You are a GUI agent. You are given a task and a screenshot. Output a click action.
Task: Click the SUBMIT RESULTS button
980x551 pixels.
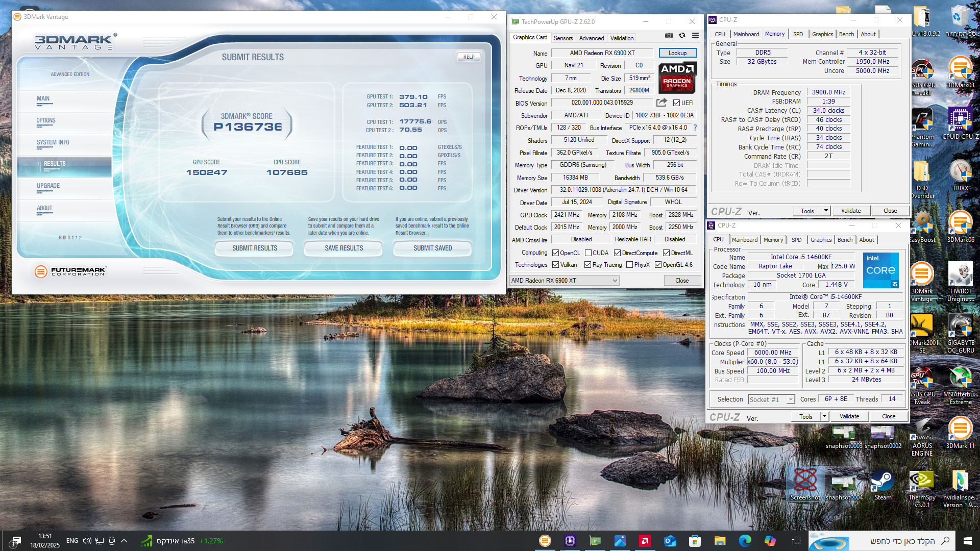(x=255, y=248)
